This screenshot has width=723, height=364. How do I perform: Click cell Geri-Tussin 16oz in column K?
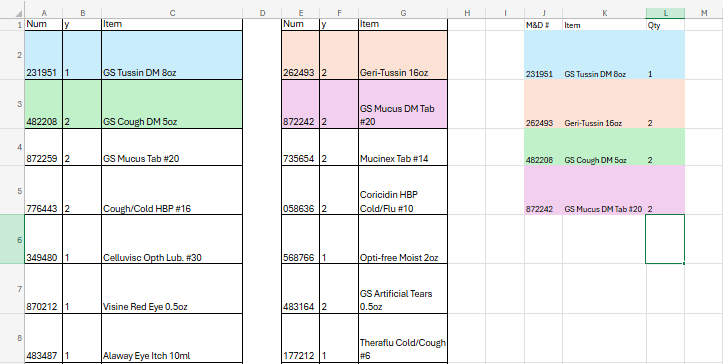(604, 104)
